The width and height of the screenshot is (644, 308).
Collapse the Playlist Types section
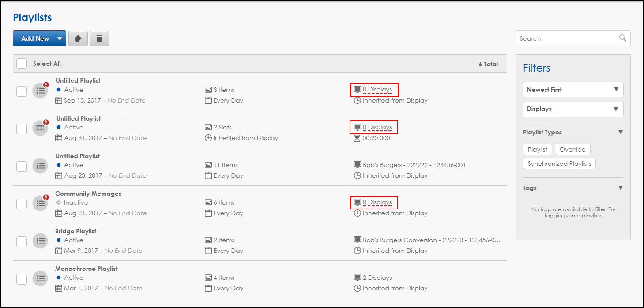coord(620,132)
